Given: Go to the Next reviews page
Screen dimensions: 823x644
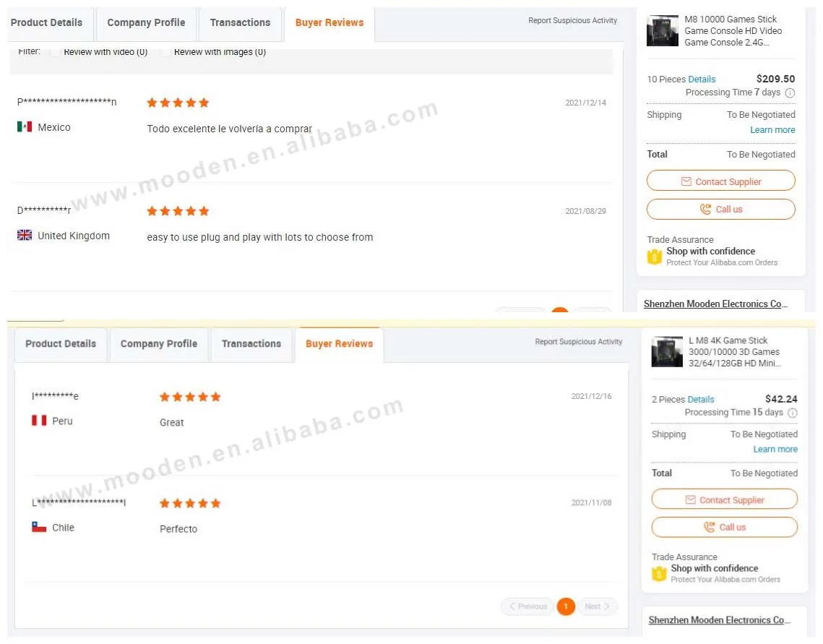Looking at the screenshot, I should tap(598, 606).
